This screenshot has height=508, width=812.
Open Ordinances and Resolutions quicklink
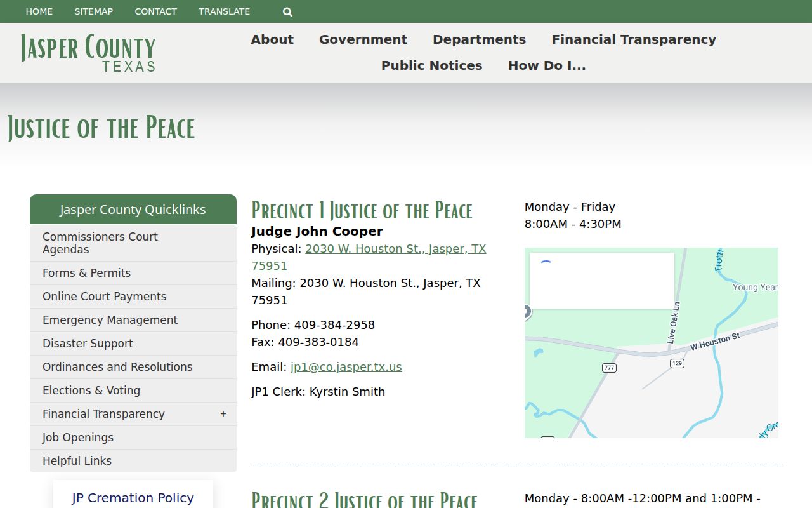[133, 367]
